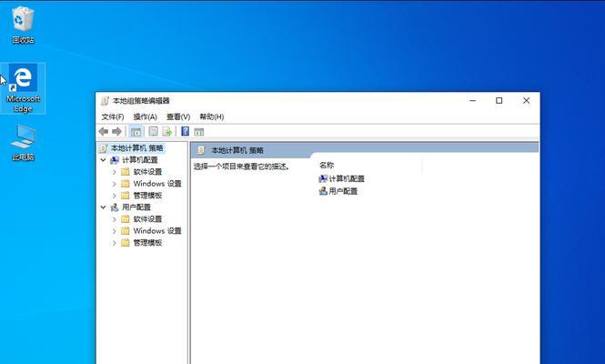This screenshot has width=605, height=364.
Task: Click the Properties toolbar icon beside Export
Action: pos(153,132)
